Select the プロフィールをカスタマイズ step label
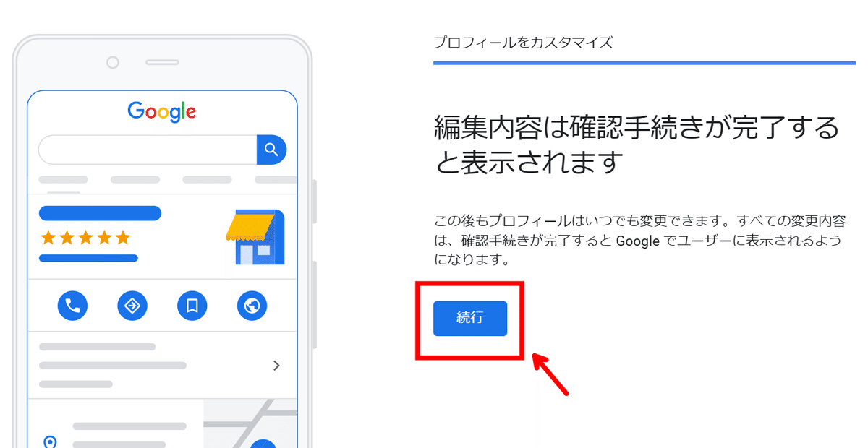Image resolution: width=868 pixels, height=448 pixels. click(x=523, y=42)
